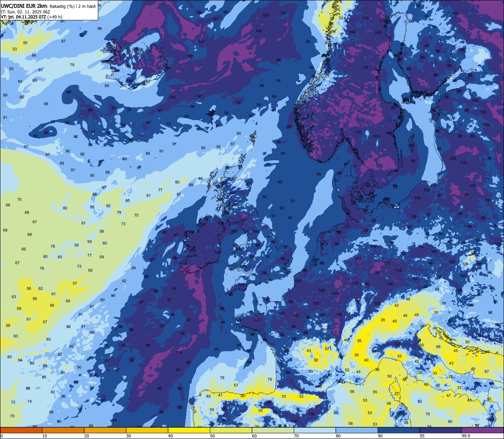Click the pale yellow 50–60 legend segment
504x439 pixels.
click(231, 430)
